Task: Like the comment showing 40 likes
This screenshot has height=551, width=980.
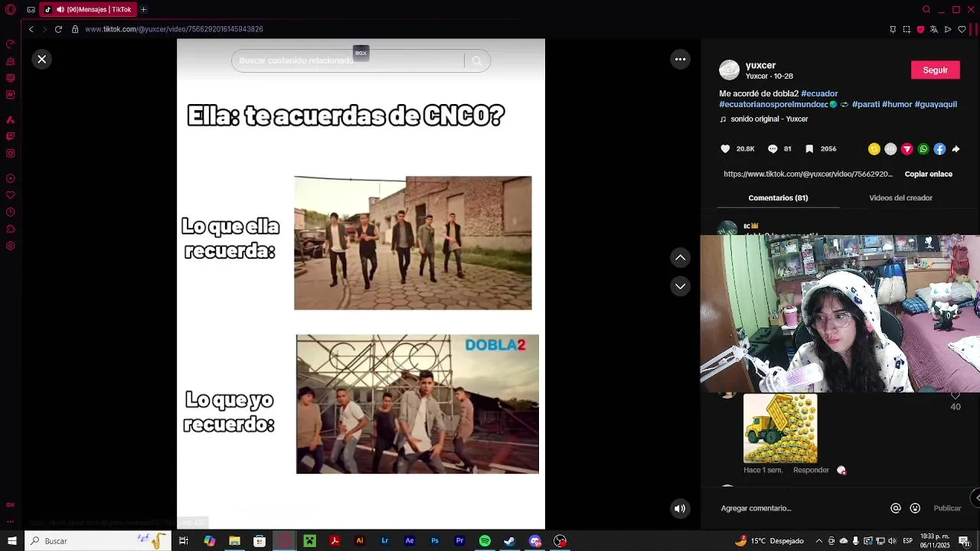Action: [955, 396]
